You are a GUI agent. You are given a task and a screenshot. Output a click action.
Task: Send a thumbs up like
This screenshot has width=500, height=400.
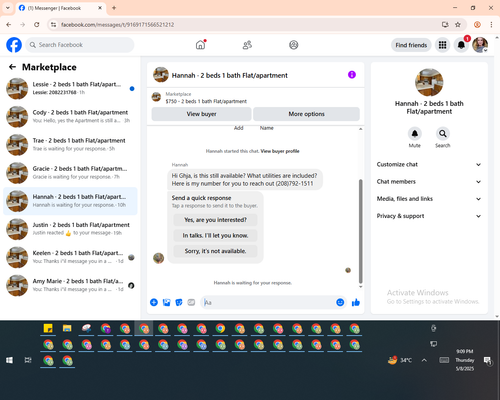click(356, 302)
